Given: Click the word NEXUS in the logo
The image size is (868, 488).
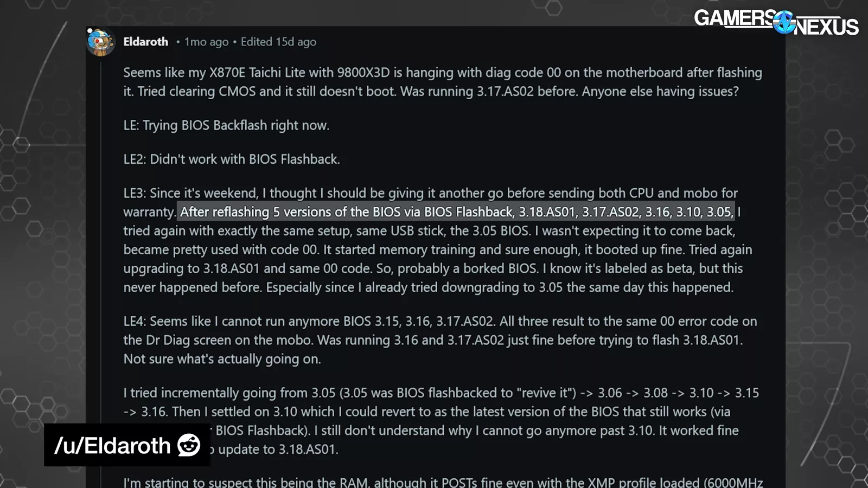Looking at the screenshot, I should point(827,27).
